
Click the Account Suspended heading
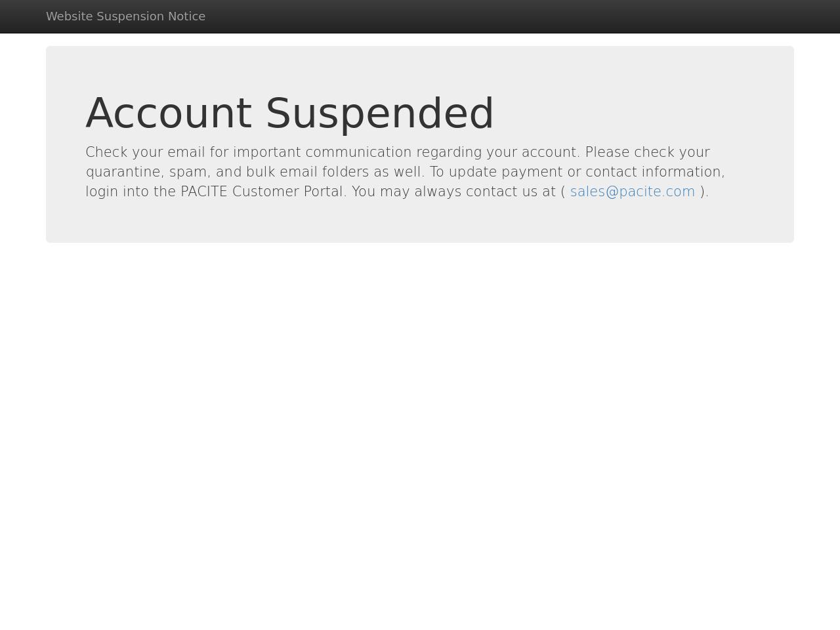coord(289,113)
